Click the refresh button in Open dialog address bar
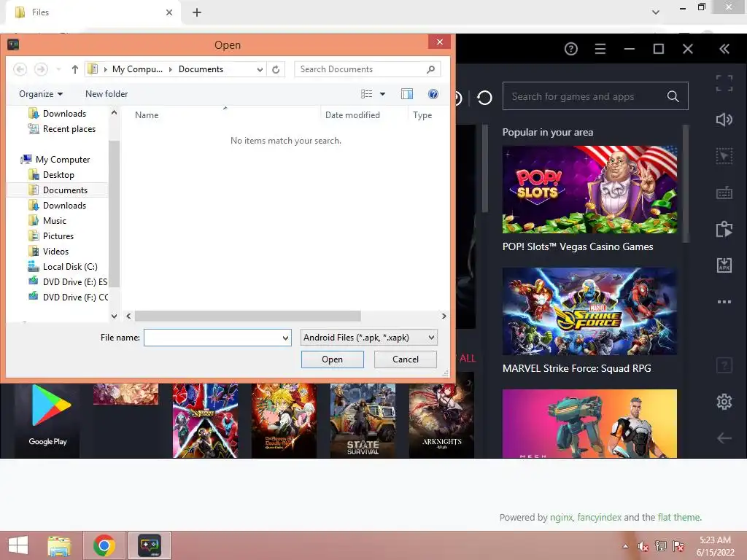This screenshot has width=747, height=560. pos(276,69)
